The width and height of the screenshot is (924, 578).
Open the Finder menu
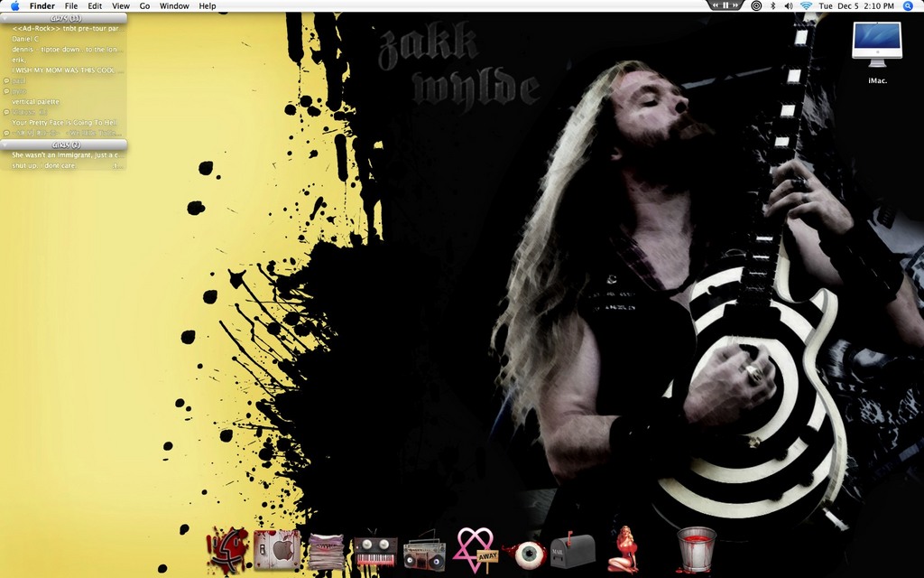(42, 6)
